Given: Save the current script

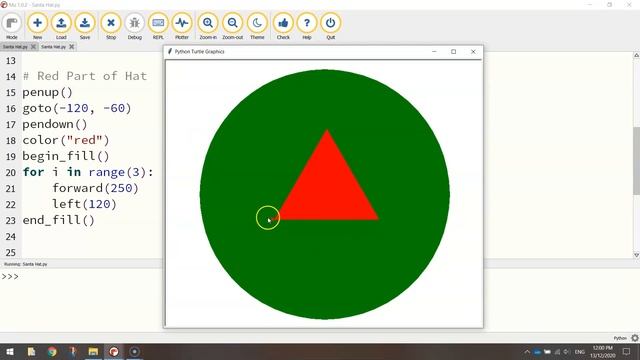Looking at the screenshot, I should coord(85,27).
